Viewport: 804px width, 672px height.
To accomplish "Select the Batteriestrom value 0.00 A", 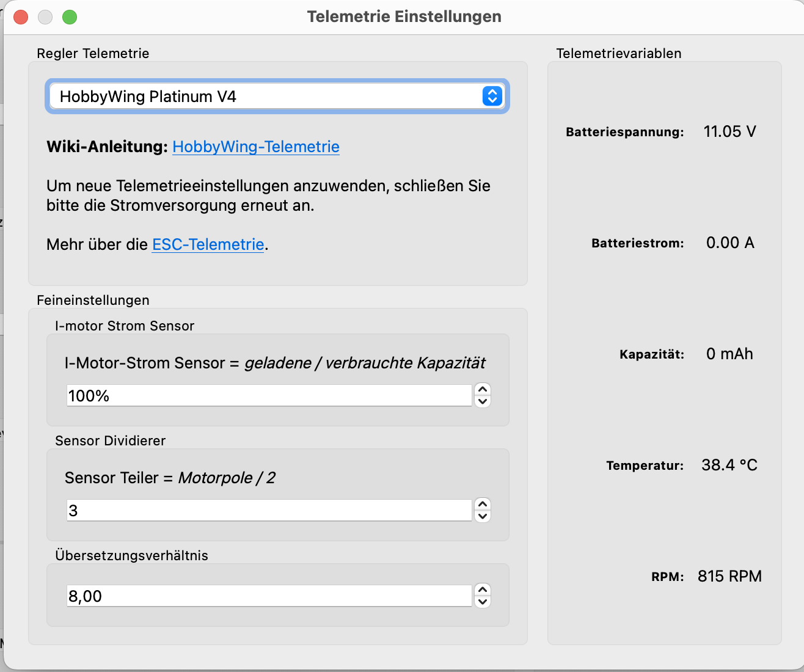I will [x=729, y=243].
